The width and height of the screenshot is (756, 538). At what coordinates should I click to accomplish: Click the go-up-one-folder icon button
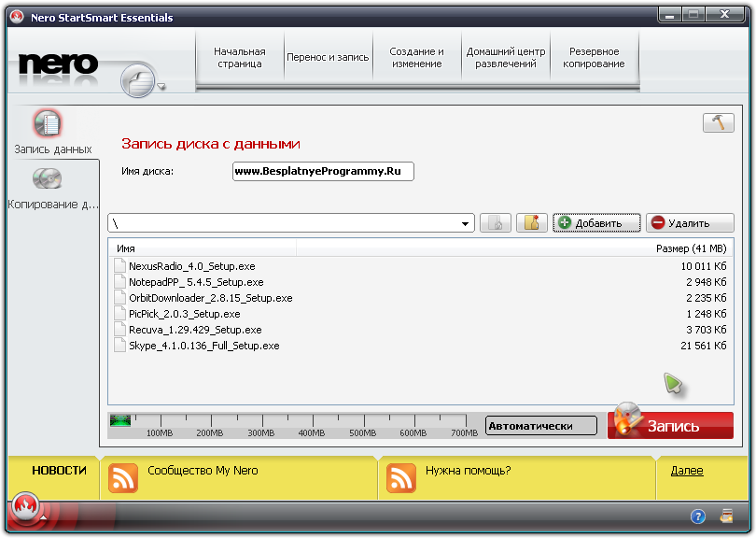pyautogui.click(x=496, y=223)
